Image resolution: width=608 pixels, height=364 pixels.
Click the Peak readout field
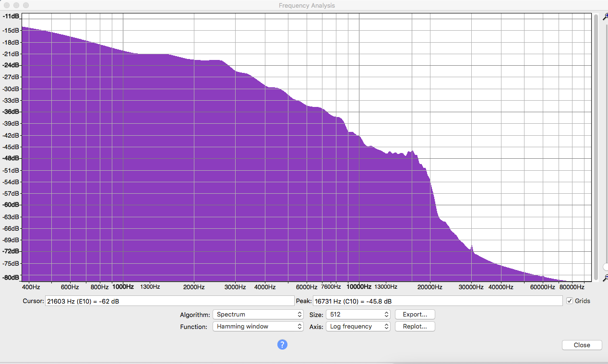(x=437, y=301)
